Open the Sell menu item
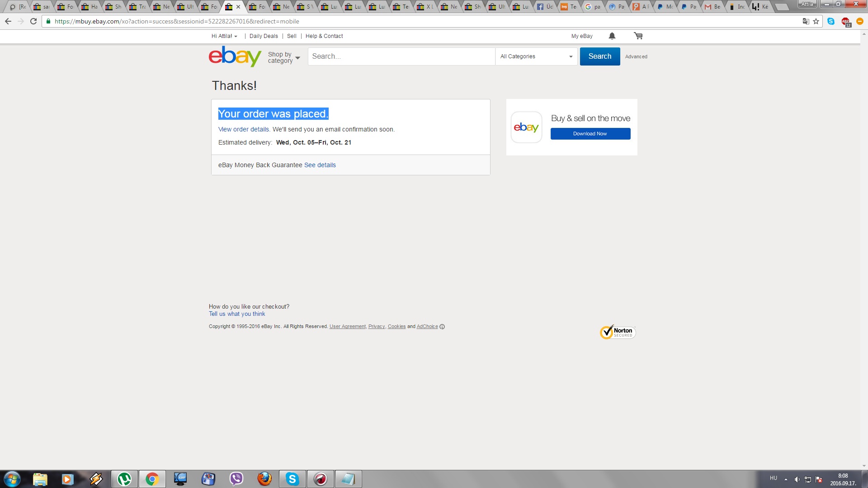The height and width of the screenshot is (488, 868). coord(292,36)
